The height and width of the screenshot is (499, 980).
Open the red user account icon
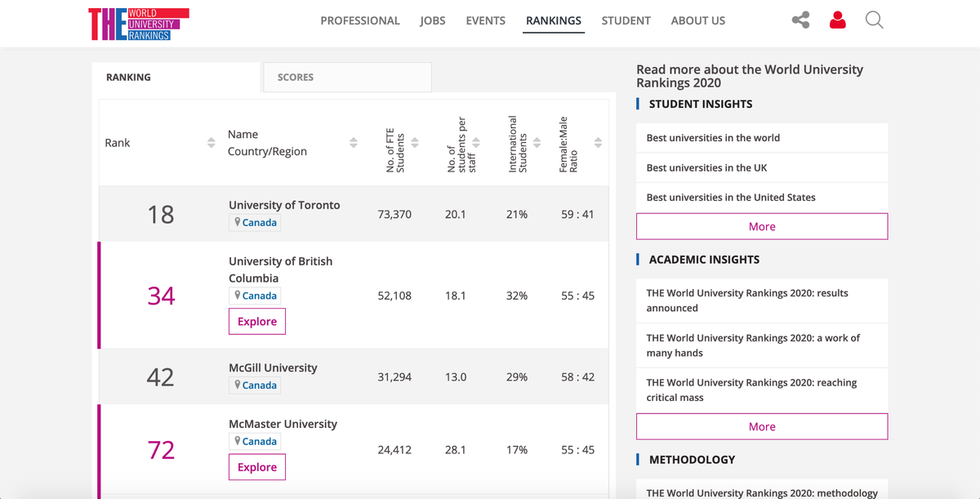[837, 20]
